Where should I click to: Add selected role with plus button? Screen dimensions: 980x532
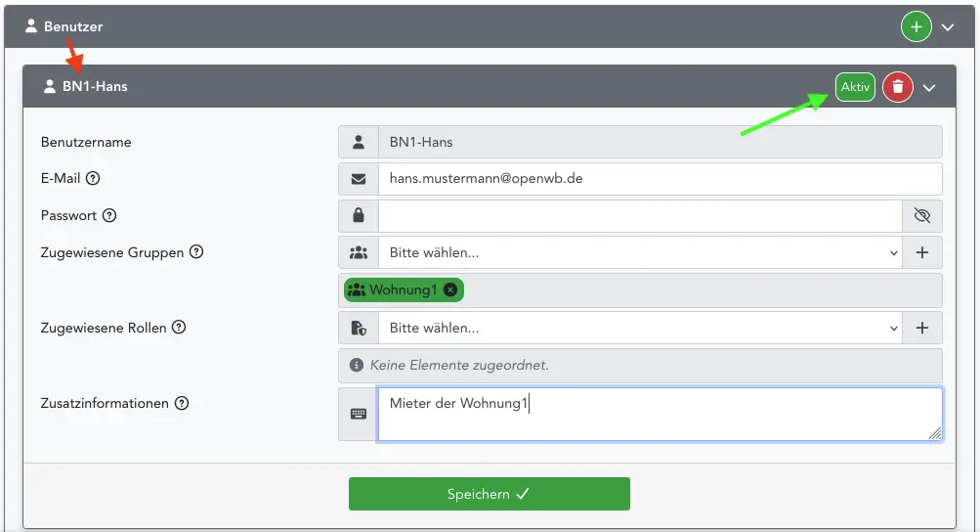click(921, 328)
